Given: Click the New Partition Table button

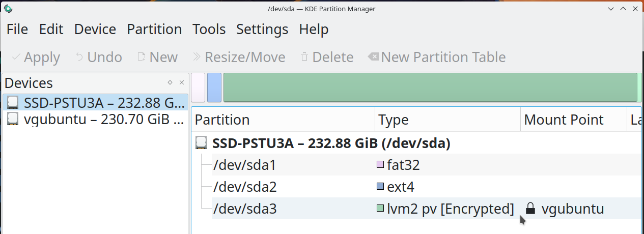Looking at the screenshot, I should click(x=437, y=57).
